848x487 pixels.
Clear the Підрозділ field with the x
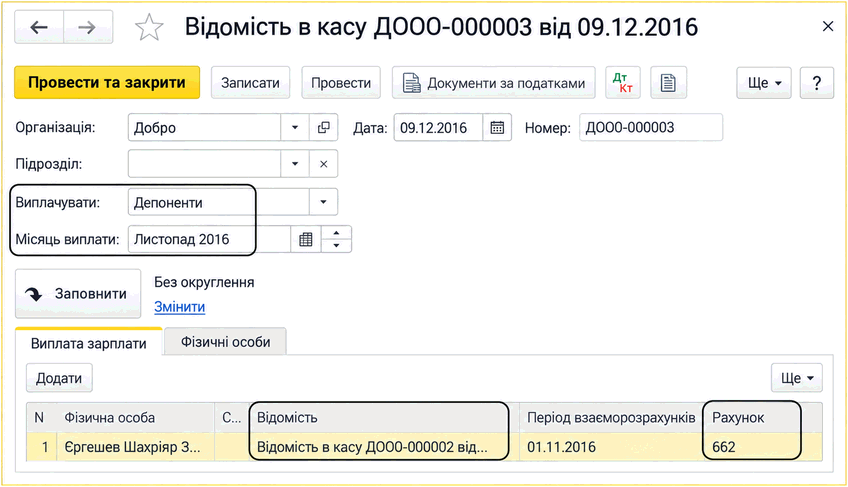click(323, 164)
